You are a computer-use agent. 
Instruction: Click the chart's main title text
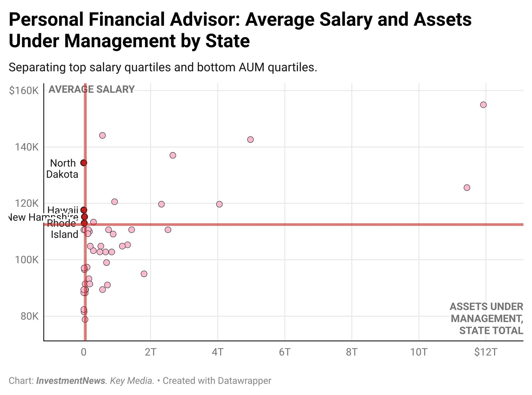239,30
